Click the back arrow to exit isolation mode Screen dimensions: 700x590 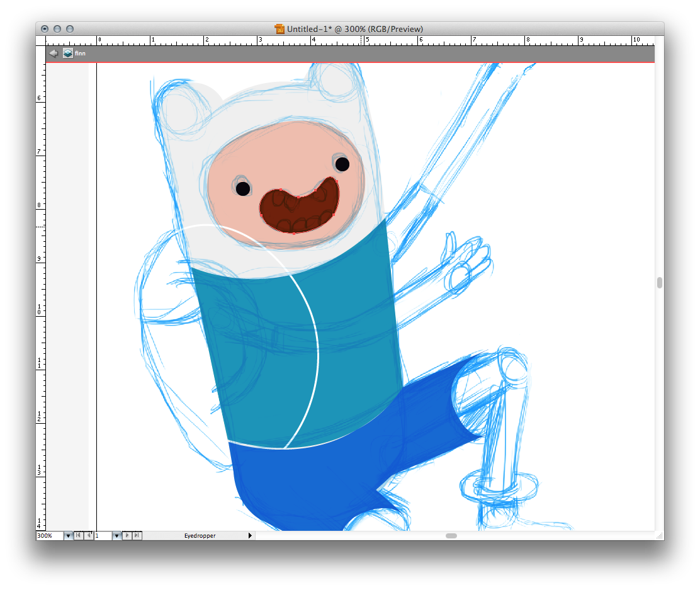[54, 54]
